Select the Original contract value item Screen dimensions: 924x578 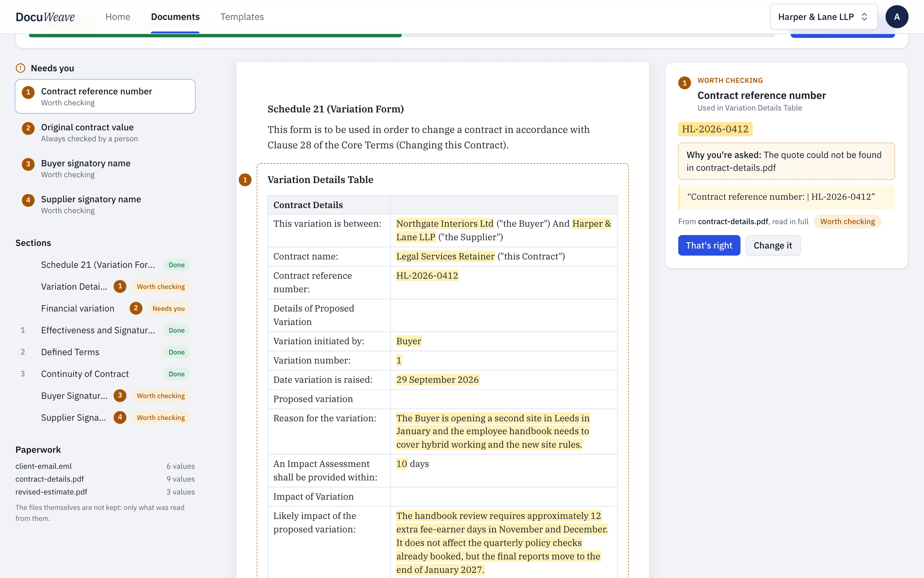point(105,132)
